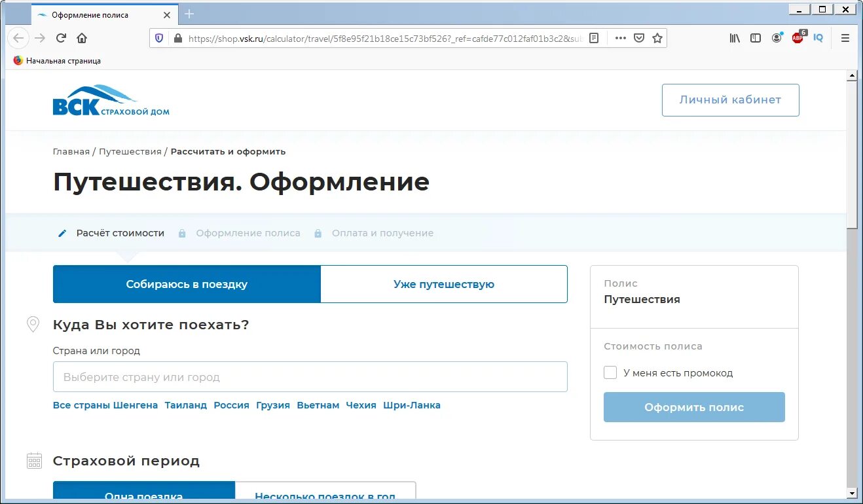Pick Таиланд quick link
Image resolution: width=863 pixels, height=504 pixels.
pyautogui.click(x=185, y=405)
